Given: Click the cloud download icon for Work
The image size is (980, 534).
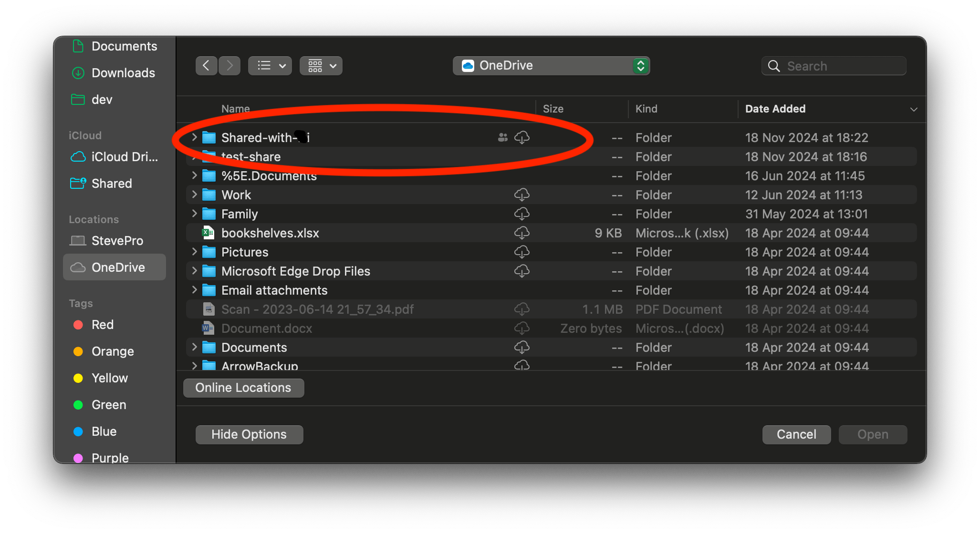Looking at the screenshot, I should pyautogui.click(x=521, y=195).
